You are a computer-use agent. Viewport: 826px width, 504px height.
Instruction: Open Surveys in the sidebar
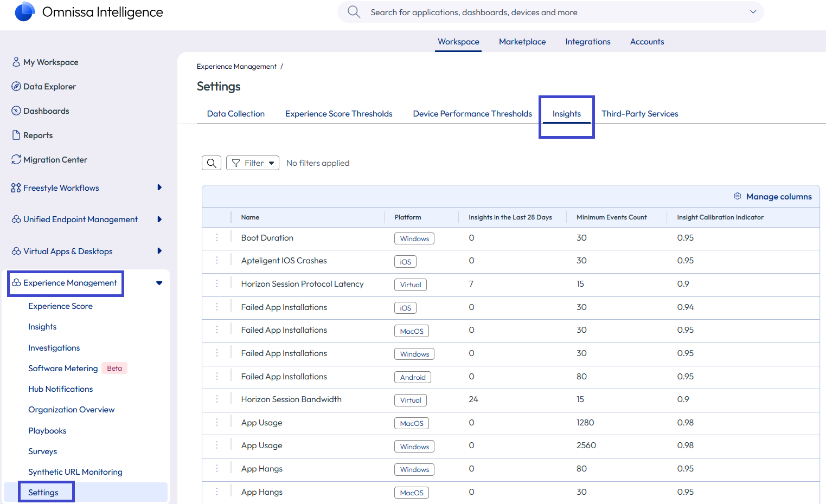pyautogui.click(x=42, y=451)
